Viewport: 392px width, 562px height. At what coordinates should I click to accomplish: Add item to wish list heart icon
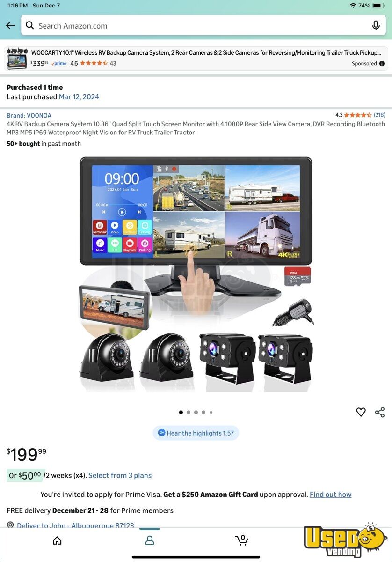[x=361, y=412]
